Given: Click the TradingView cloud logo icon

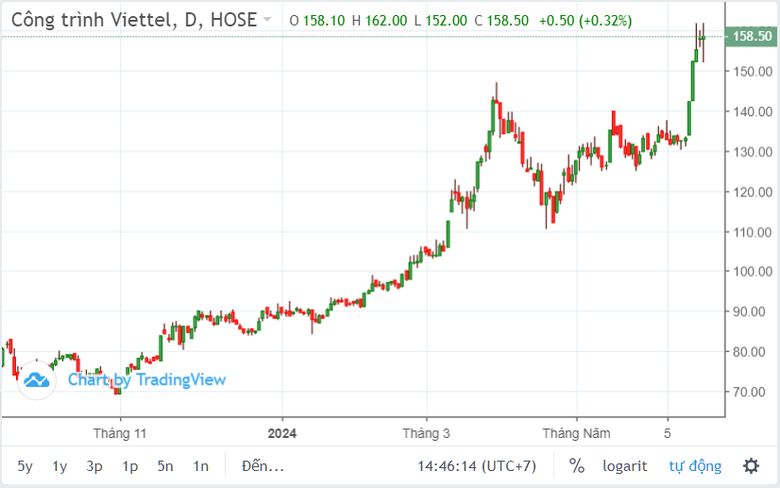Looking at the screenshot, I should point(37,380).
